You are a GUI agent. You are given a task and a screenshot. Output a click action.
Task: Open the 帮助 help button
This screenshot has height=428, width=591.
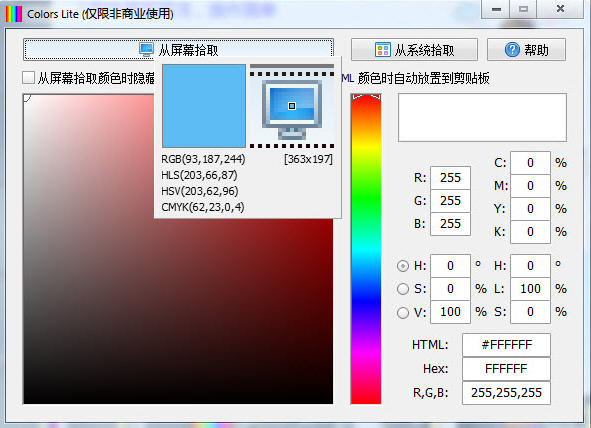tap(526, 49)
